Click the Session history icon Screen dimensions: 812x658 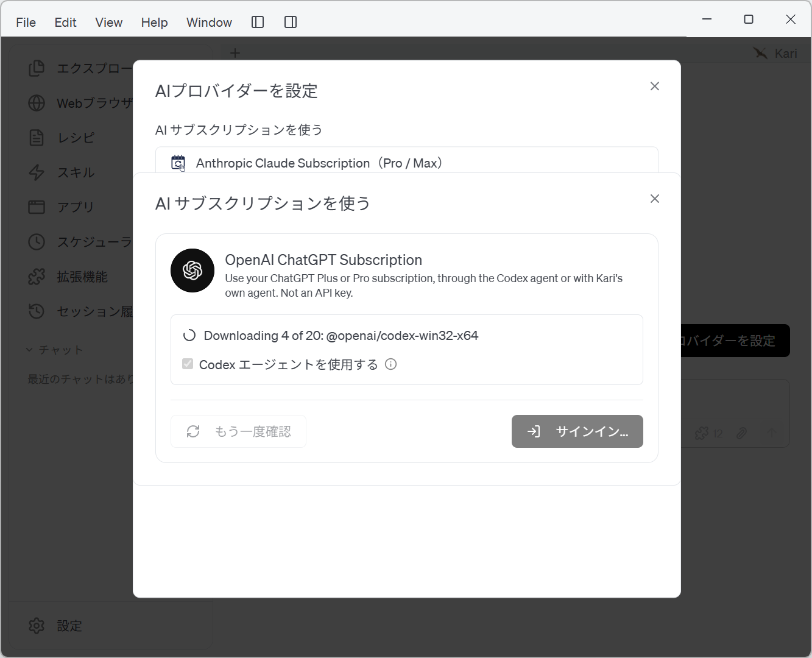pos(37,311)
